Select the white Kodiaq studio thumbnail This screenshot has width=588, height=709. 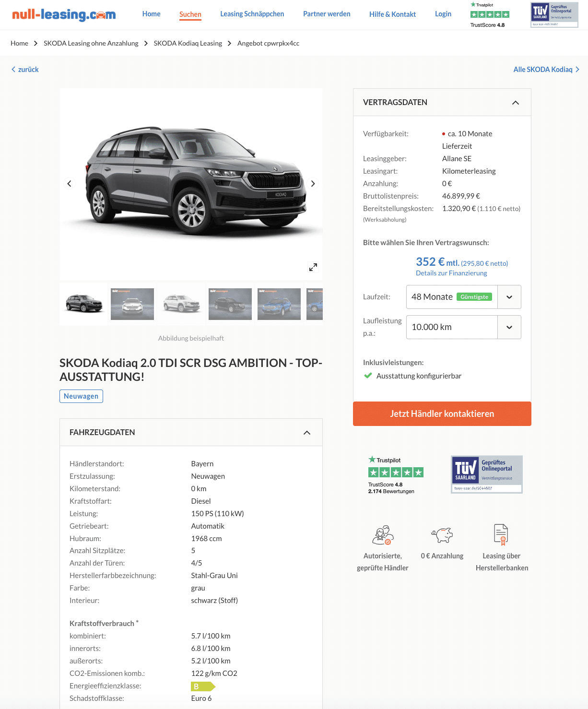pos(181,304)
